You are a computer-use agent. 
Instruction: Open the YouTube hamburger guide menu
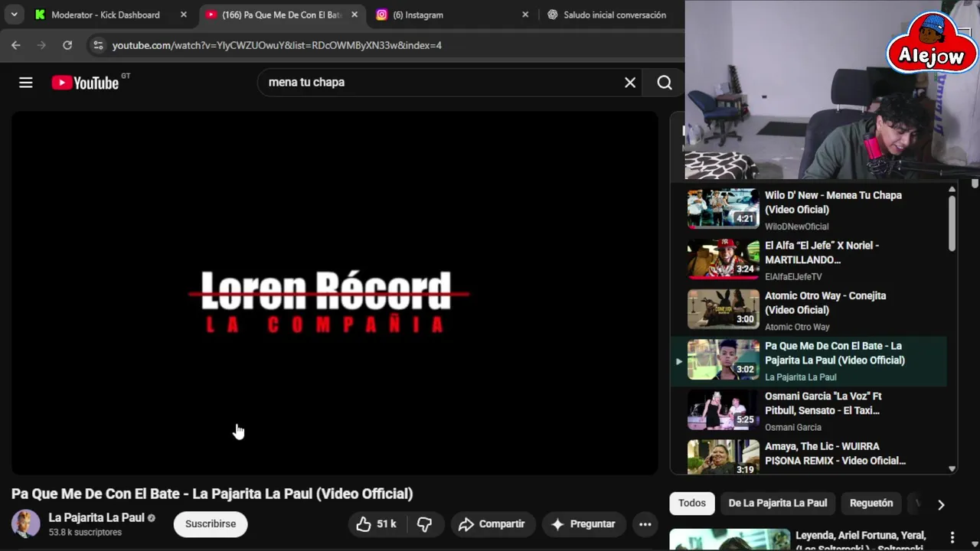[26, 83]
